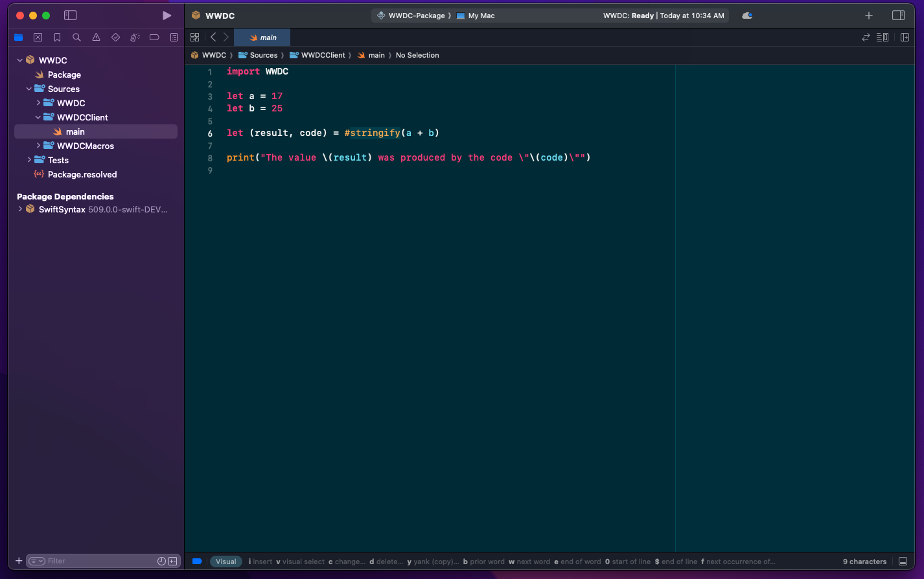924x579 pixels.
Task: Click the value 25 on line 4
Action: pyautogui.click(x=277, y=108)
